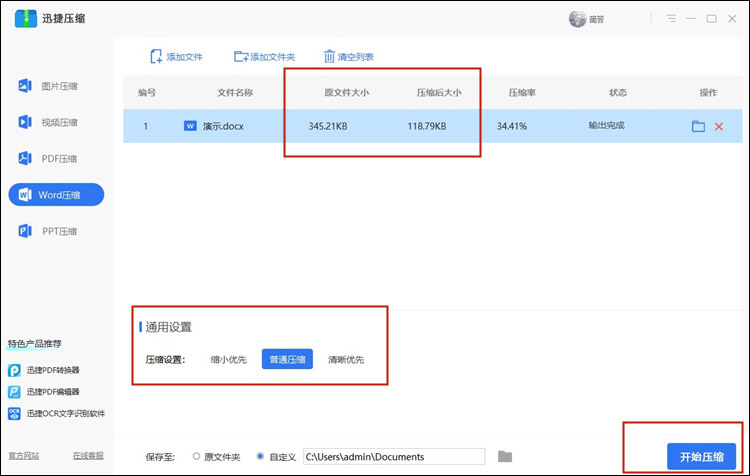This screenshot has height=476, width=750.
Task: Select PPT压缩 sidebar icon
Action: [x=25, y=231]
